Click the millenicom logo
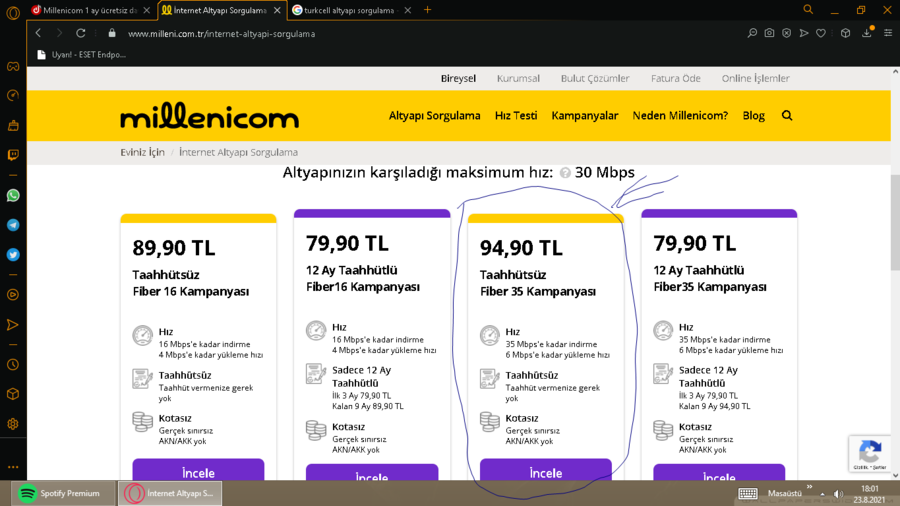 pyautogui.click(x=210, y=115)
